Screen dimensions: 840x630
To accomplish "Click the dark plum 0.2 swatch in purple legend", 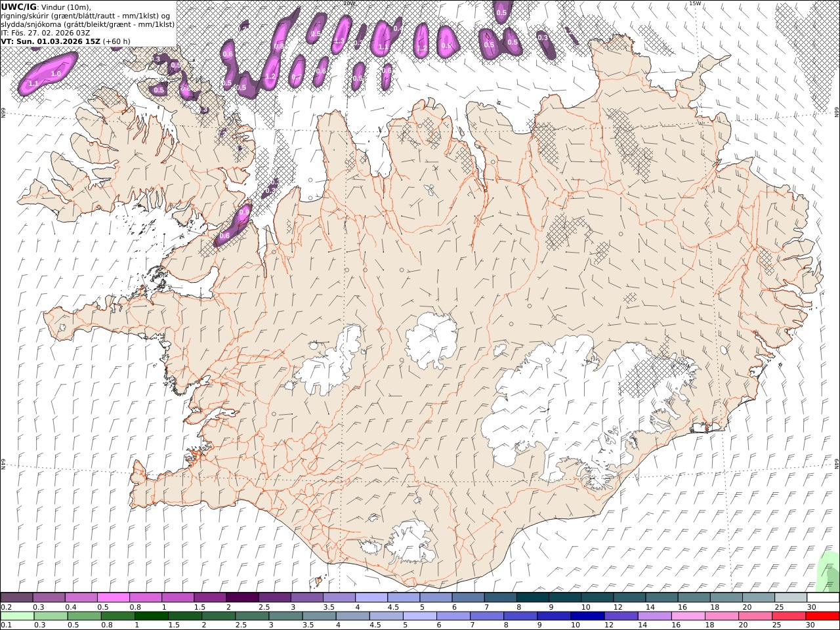I will [16, 598].
